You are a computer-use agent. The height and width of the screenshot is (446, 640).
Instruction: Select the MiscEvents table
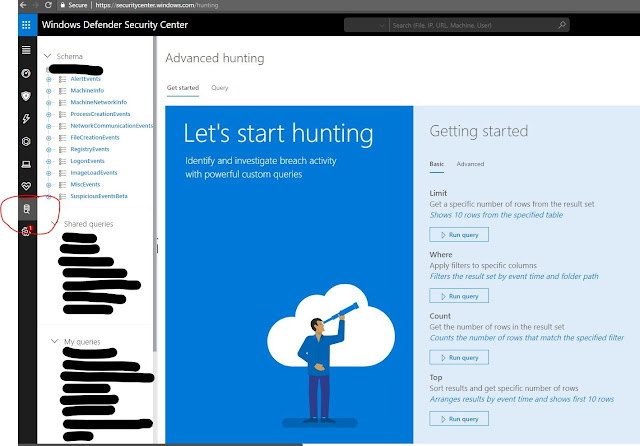[x=85, y=184]
